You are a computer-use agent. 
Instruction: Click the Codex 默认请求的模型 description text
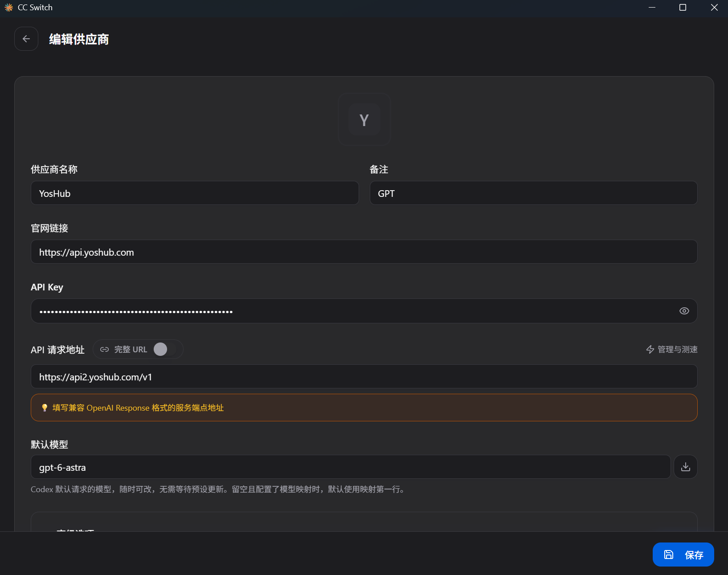click(x=218, y=489)
